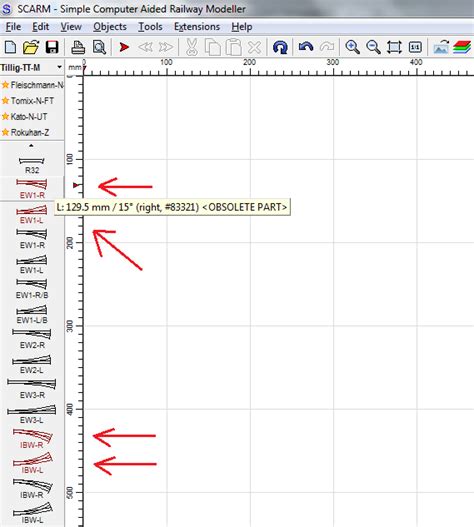Viewport: 474px width, 527px height.
Task: Select the black IBW-R curved turnout
Action: pyautogui.click(x=32, y=489)
